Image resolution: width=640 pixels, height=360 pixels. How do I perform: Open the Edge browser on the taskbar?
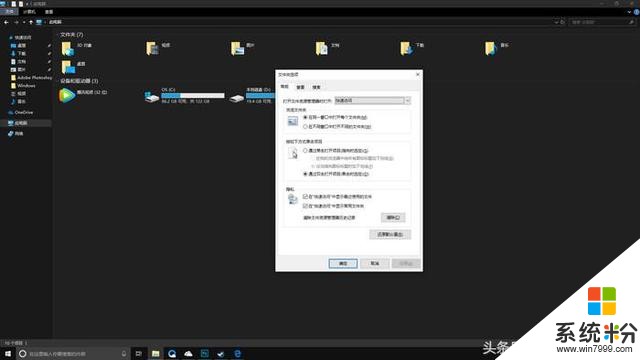tap(238, 353)
